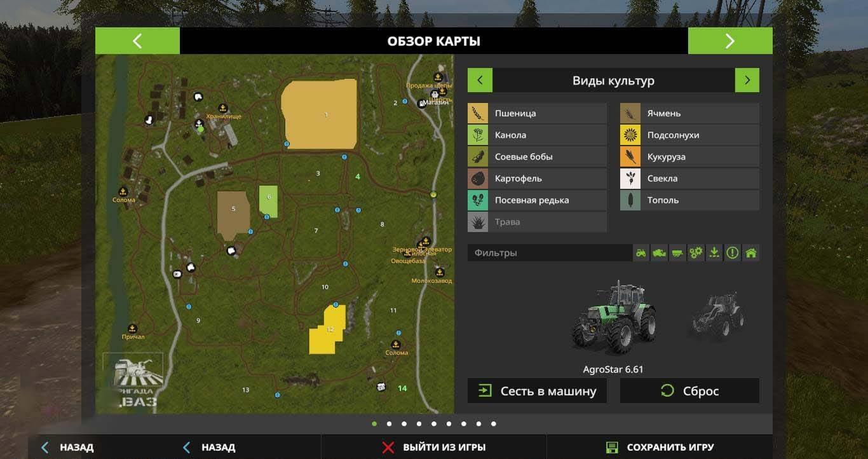Image resolution: width=868 pixels, height=459 pixels.
Task: Choose Выйти из игры in bottom bar
Action: point(434,448)
